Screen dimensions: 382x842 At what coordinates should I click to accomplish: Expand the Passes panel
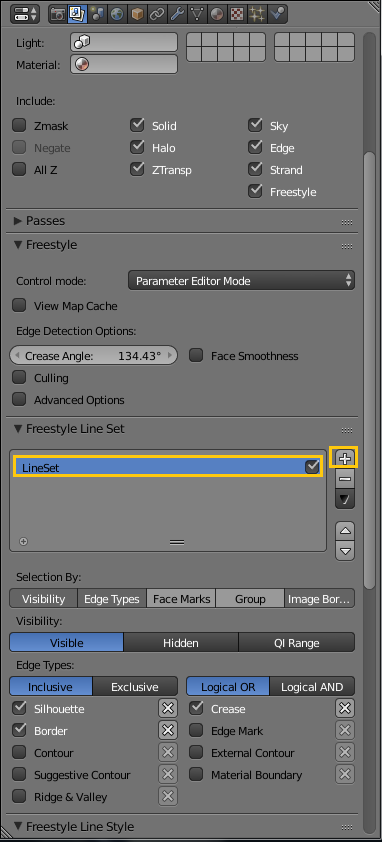point(39,221)
